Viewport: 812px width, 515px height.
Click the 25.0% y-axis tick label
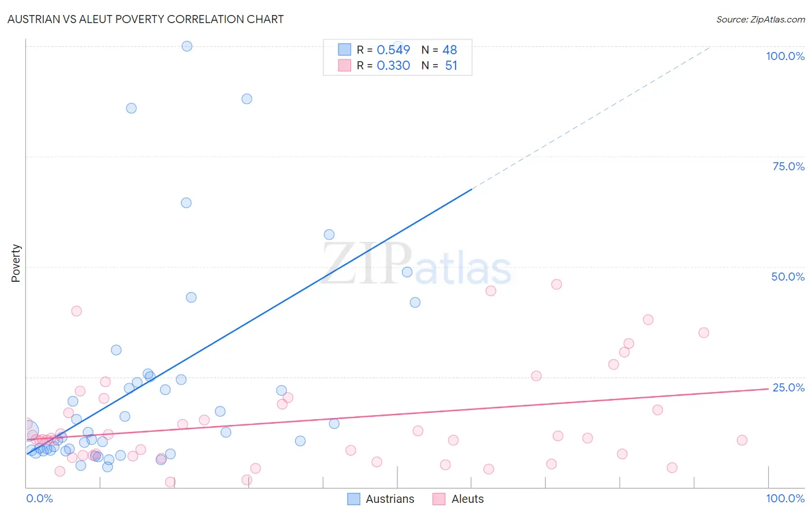tap(788, 387)
